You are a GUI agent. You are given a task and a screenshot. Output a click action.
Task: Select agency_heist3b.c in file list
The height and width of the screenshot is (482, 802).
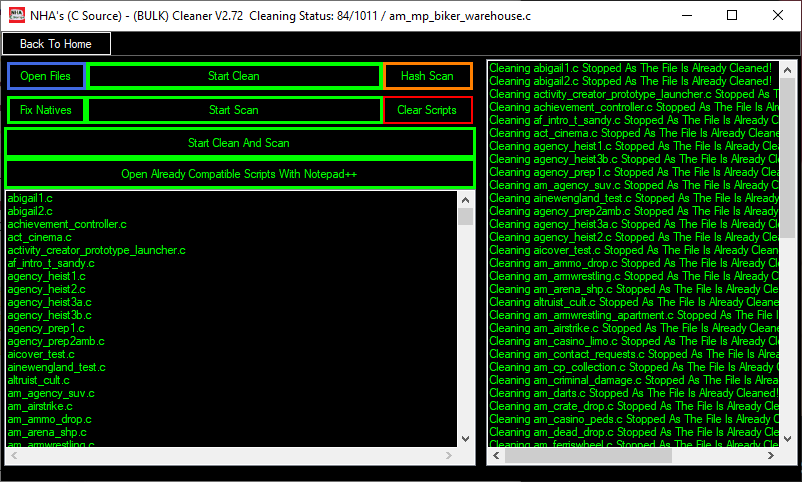(x=50, y=316)
